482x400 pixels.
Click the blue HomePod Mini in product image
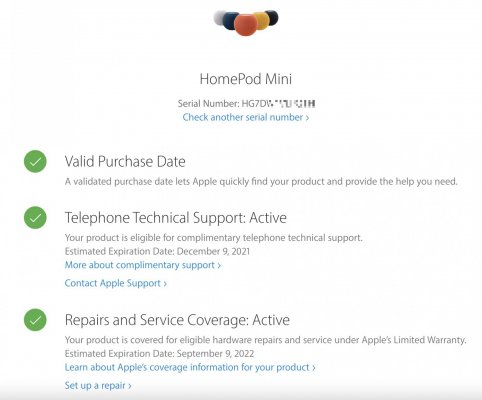tap(230, 20)
